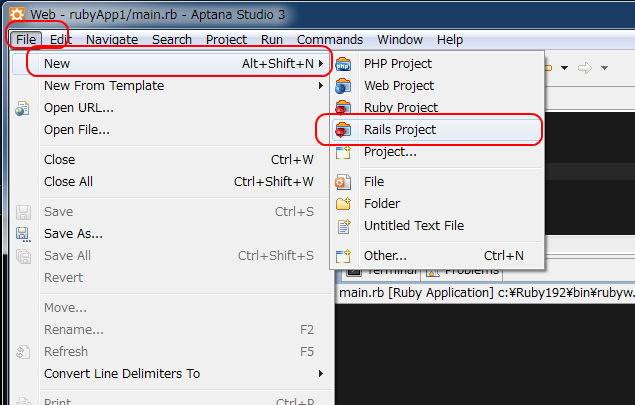The width and height of the screenshot is (635, 405).
Task: Choose generic Project... menu entry
Action: [437, 152]
